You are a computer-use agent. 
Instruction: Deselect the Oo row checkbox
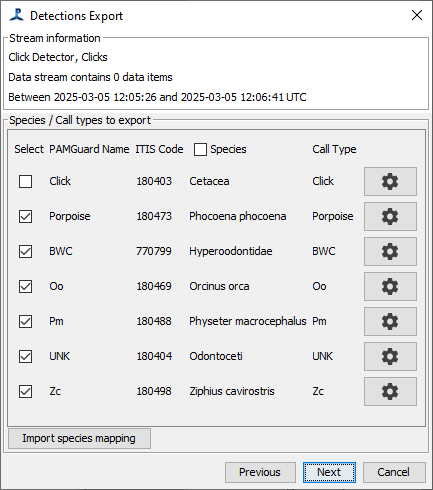click(x=26, y=287)
